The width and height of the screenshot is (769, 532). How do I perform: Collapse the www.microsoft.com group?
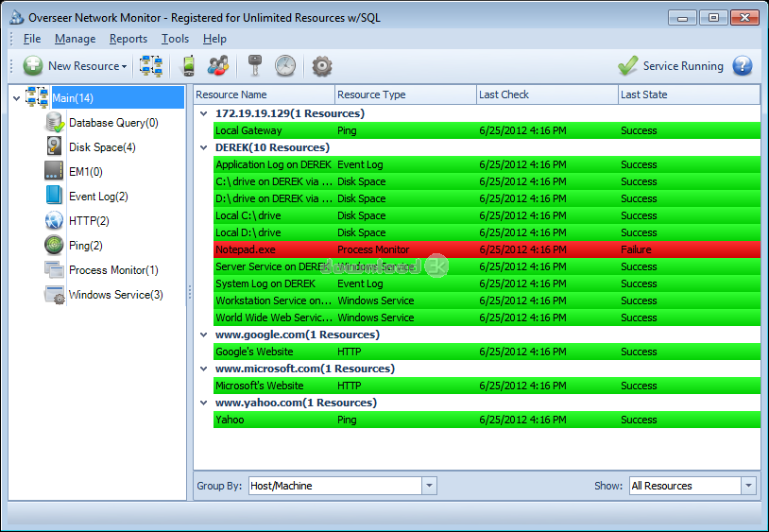point(203,369)
